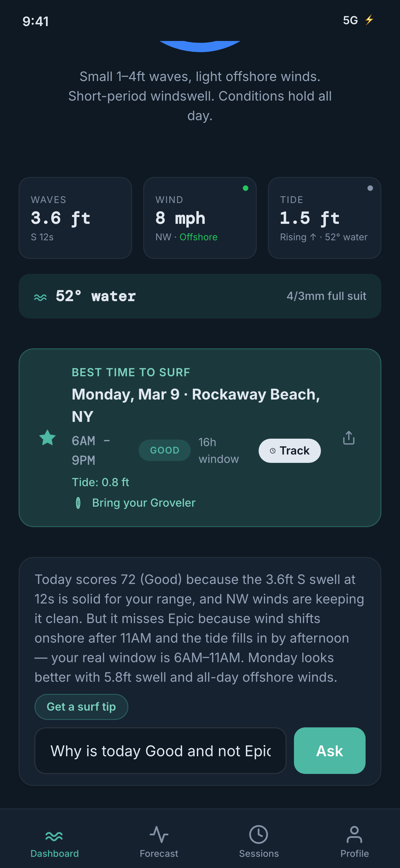Tap the share icon on surf card

(349, 438)
